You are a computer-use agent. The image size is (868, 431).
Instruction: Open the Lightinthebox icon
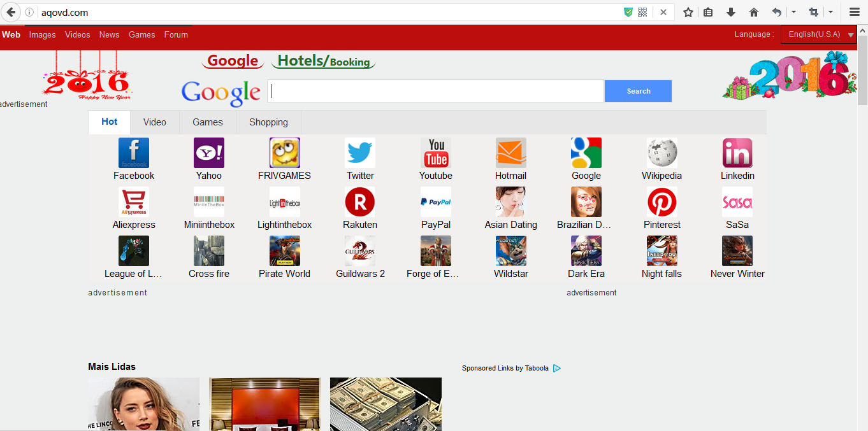(x=284, y=202)
